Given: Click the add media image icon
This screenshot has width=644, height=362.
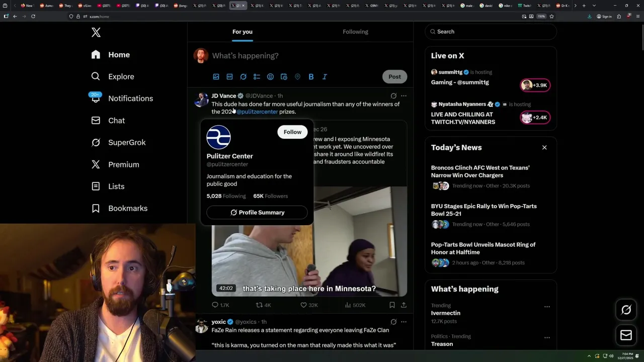Looking at the screenshot, I should [x=216, y=77].
